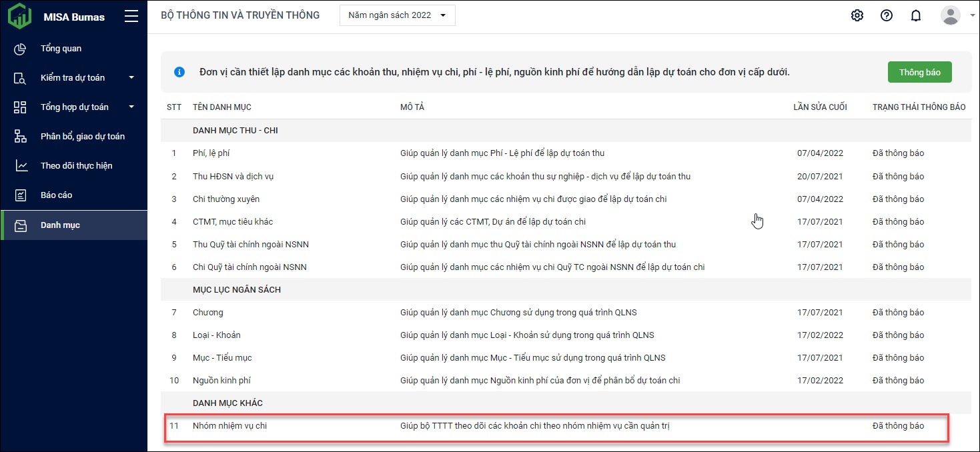Select the Danh mục sidebar item
980x452 pixels.
coord(60,225)
